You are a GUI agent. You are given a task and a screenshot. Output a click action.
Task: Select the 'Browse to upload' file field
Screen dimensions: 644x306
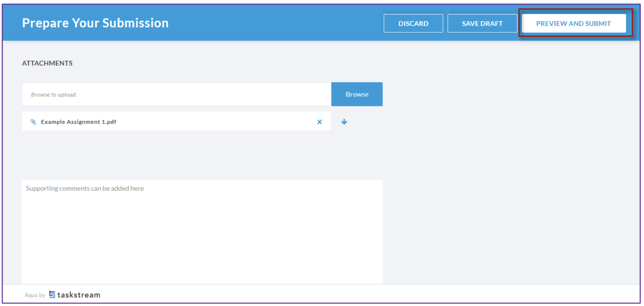point(177,94)
